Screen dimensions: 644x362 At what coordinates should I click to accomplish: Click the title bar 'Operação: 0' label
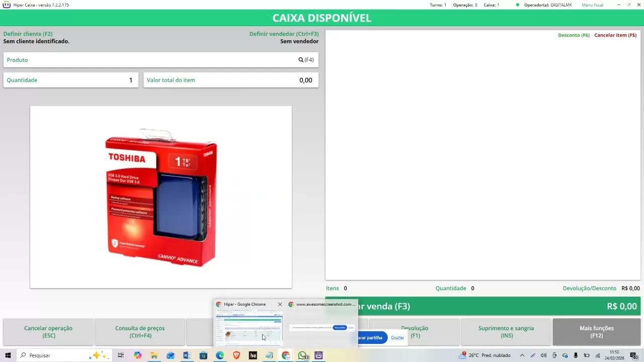[465, 5]
